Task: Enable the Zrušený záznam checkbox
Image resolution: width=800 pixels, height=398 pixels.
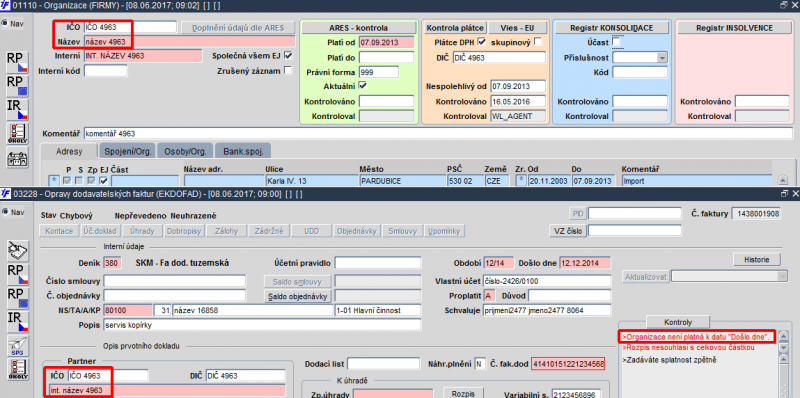Action: (288, 70)
